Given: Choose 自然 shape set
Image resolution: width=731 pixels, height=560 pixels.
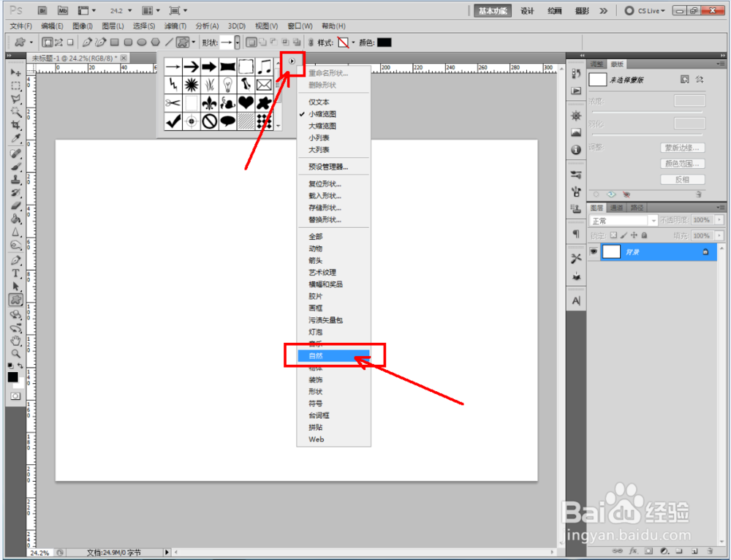Looking at the screenshot, I should [x=334, y=356].
